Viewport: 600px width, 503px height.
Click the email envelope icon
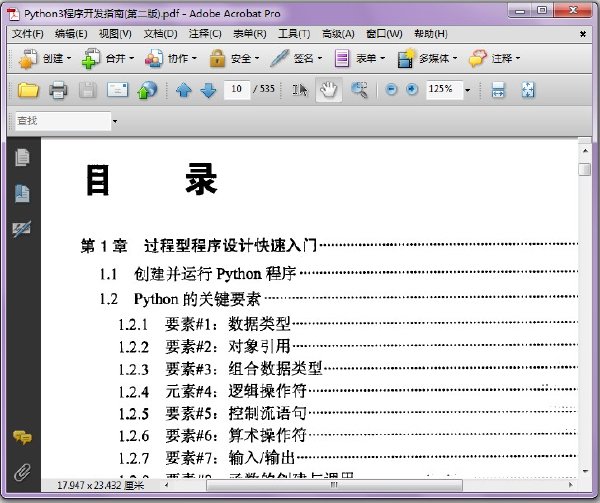point(117,90)
